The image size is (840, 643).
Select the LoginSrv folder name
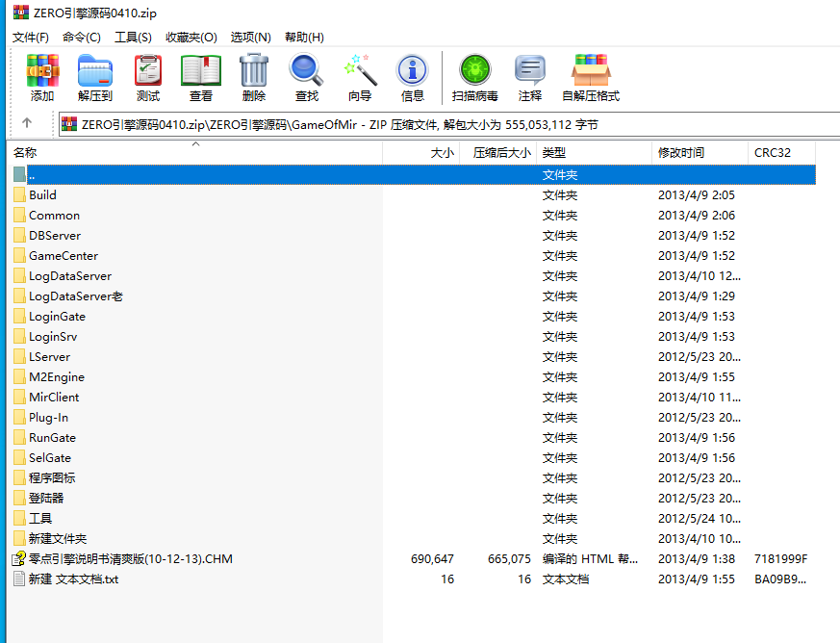[53, 337]
